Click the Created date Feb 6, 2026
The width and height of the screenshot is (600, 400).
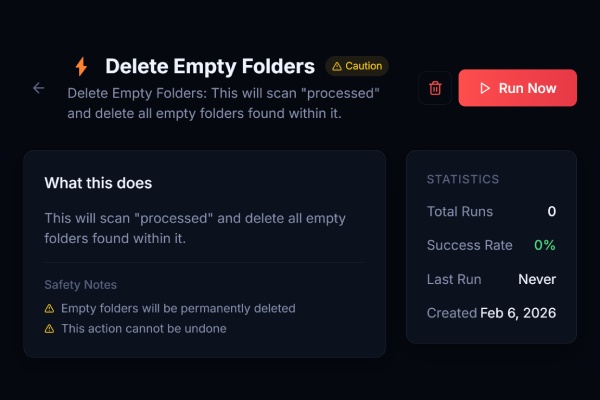point(518,313)
